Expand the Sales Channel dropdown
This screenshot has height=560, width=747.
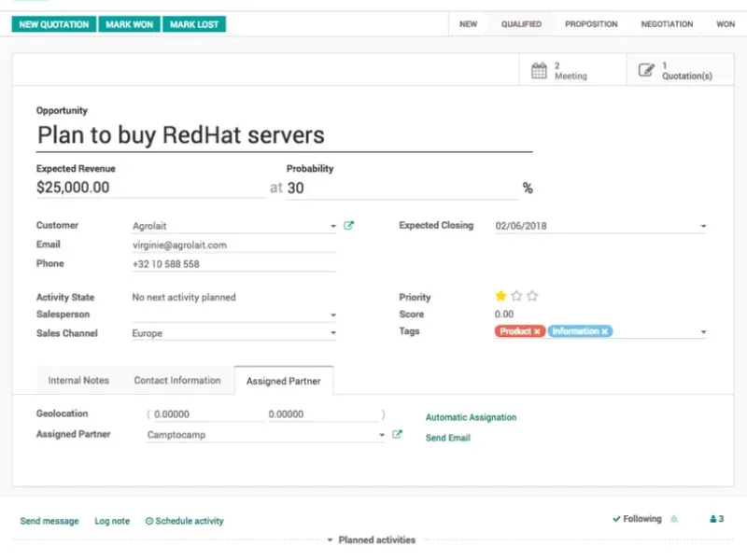[x=333, y=333]
